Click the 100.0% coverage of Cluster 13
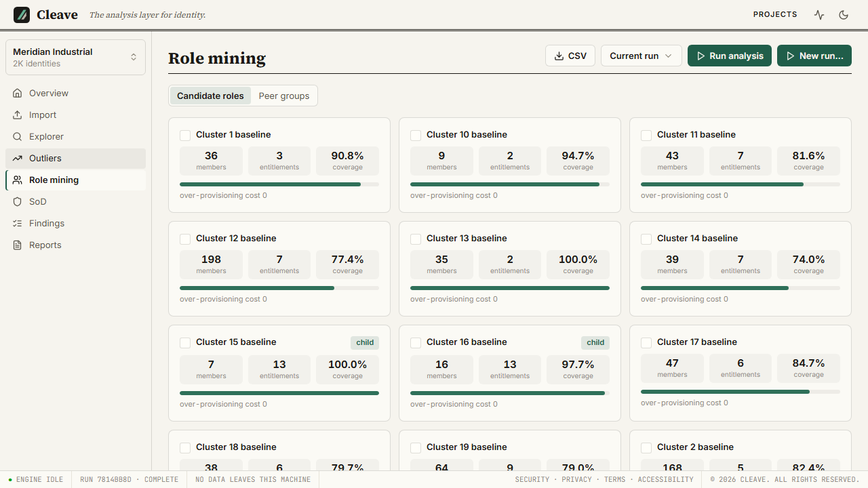868x488 pixels. (x=578, y=264)
